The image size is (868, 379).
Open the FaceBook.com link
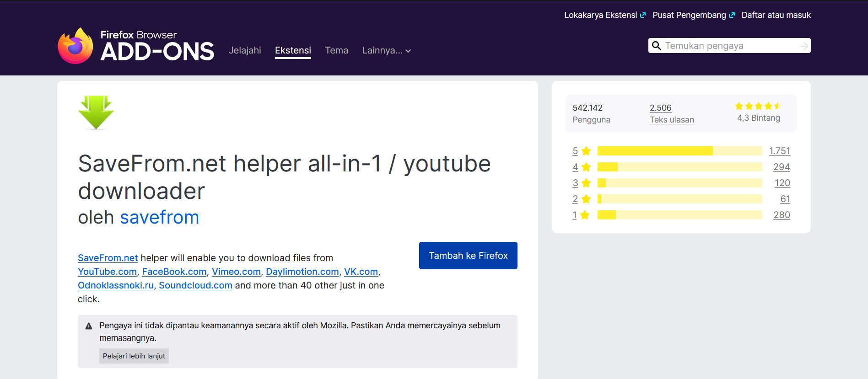click(174, 272)
